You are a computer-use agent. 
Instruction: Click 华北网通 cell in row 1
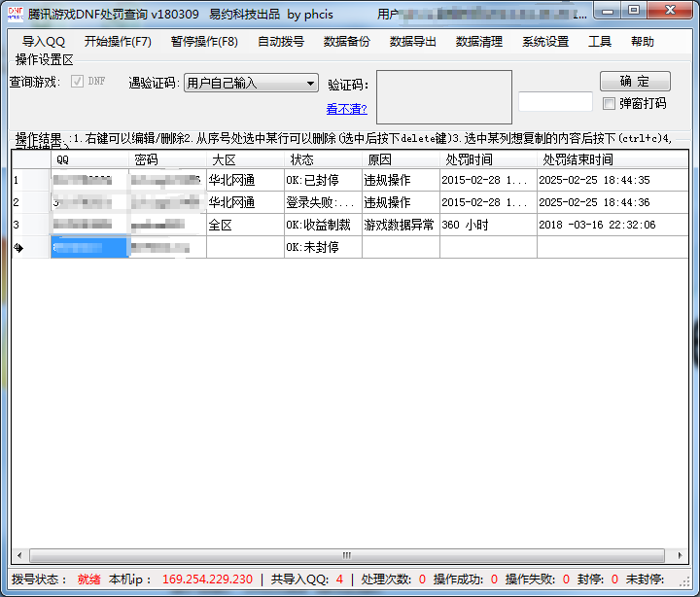(x=245, y=180)
